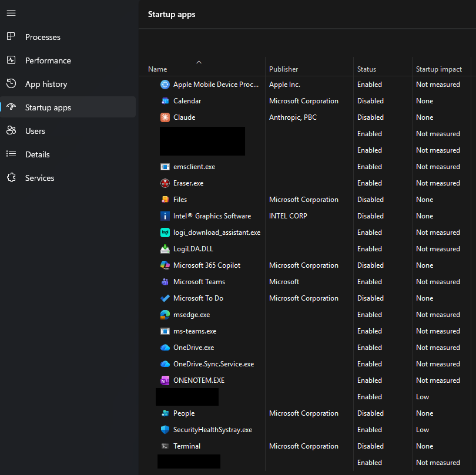Click the Processes sidebar icon
476x475 pixels.
click(11, 36)
